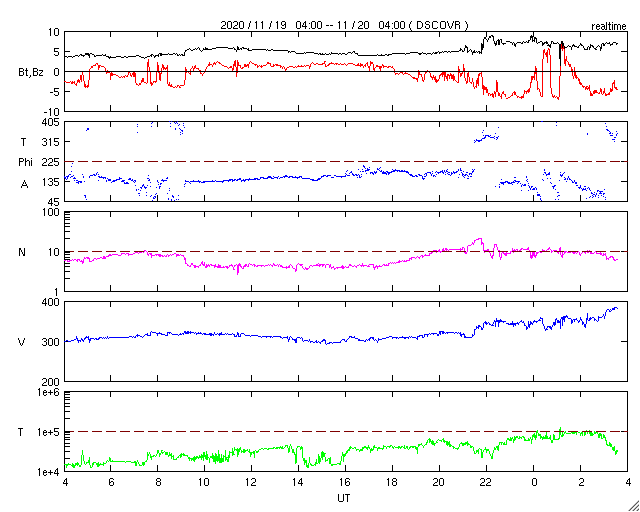Click the 'UT' x-axis label
Viewport: 640px width, 512px height.
344,498
